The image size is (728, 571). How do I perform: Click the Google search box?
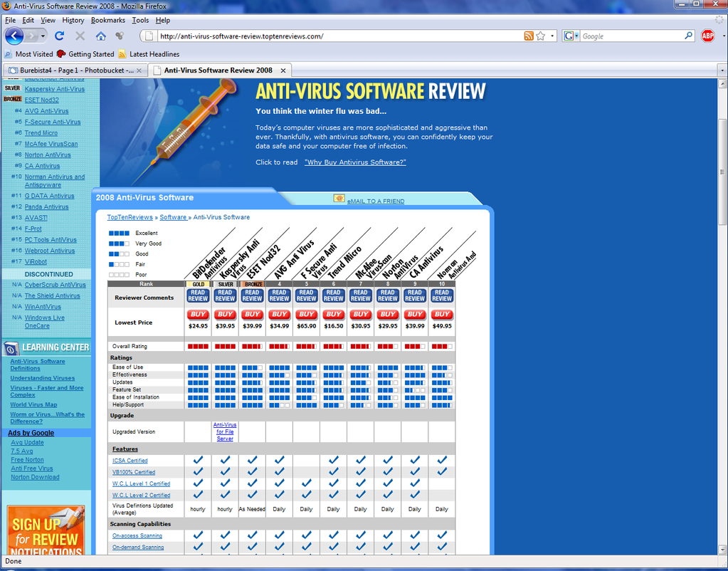pyautogui.click(x=631, y=36)
